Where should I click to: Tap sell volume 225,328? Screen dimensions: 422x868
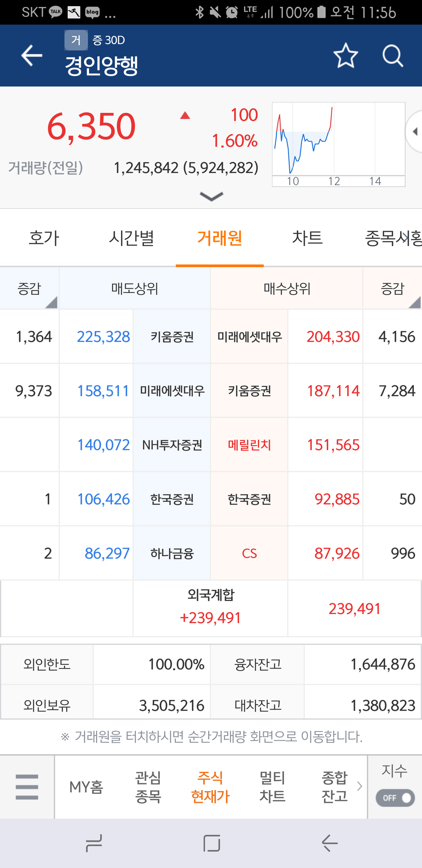pyautogui.click(x=104, y=336)
